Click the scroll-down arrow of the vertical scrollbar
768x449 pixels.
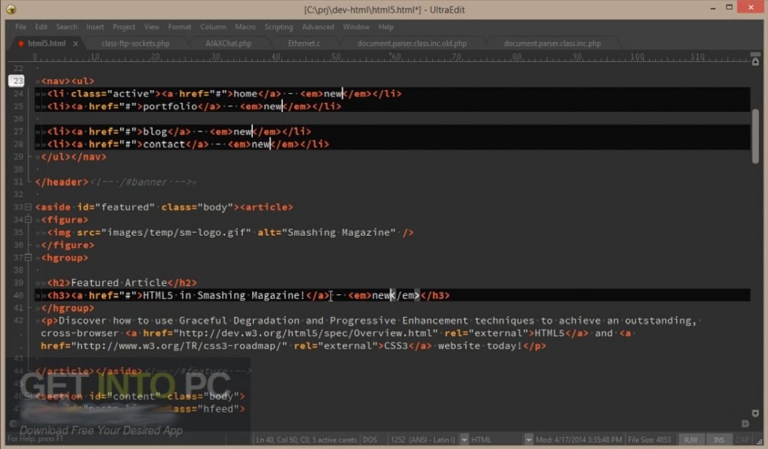point(755,414)
